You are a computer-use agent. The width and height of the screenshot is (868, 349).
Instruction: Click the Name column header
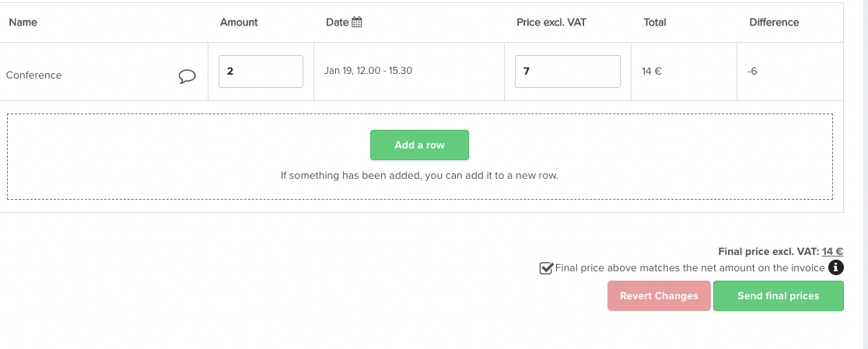tap(23, 22)
